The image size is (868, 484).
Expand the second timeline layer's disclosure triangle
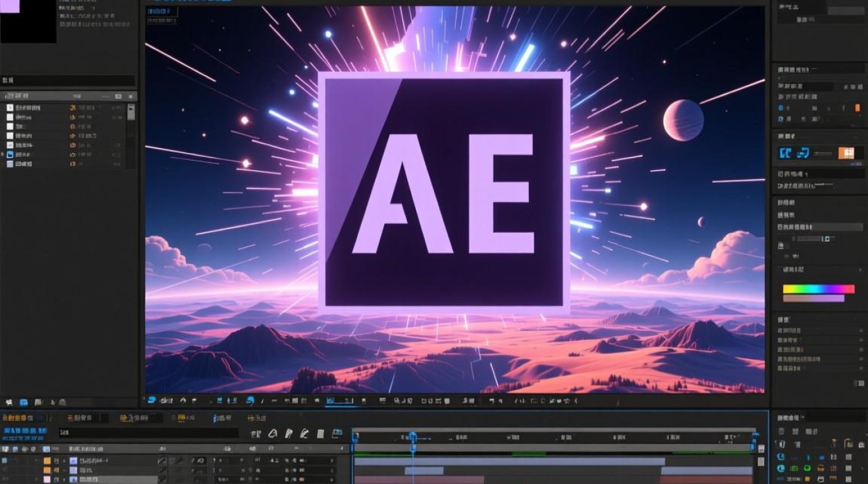coord(64,470)
